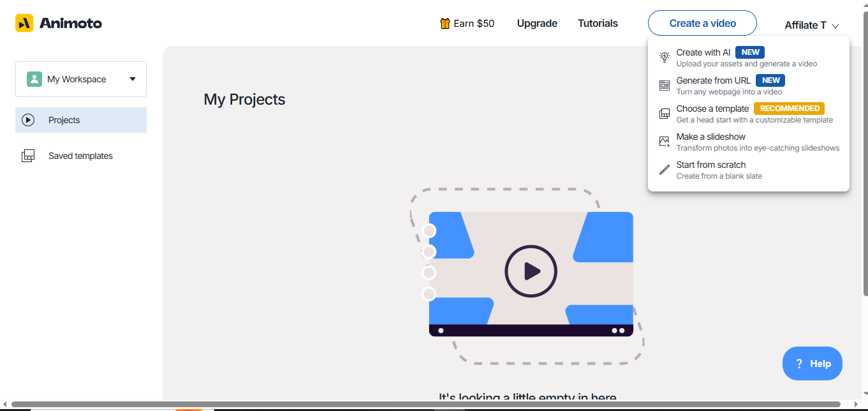Image resolution: width=868 pixels, height=411 pixels.
Task: Click 'Get a head start with a customizable template'
Action: (754, 120)
